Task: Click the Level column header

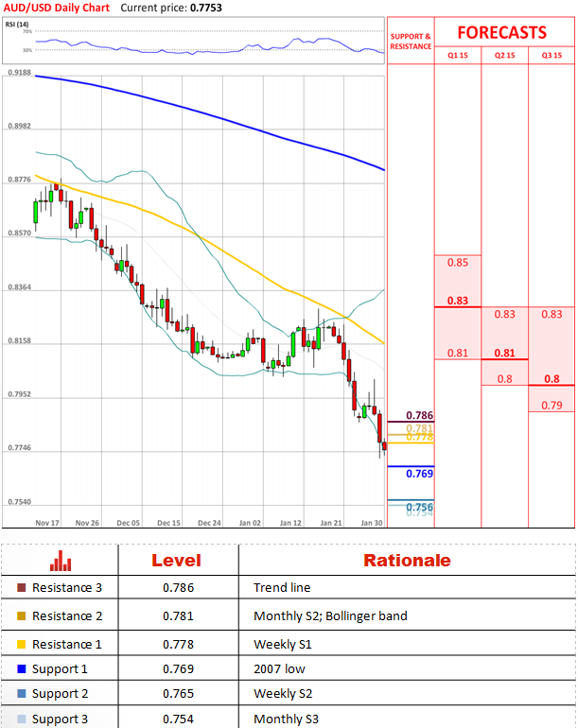Action: (176, 561)
